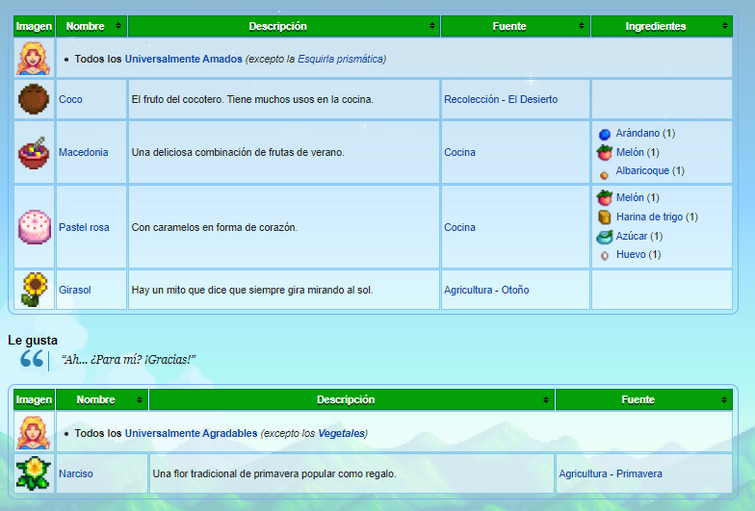The height and width of the screenshot is (511, 755).
Task: Open the Cocina link in Pastel rosa row
Action: [x=459, y=227]
